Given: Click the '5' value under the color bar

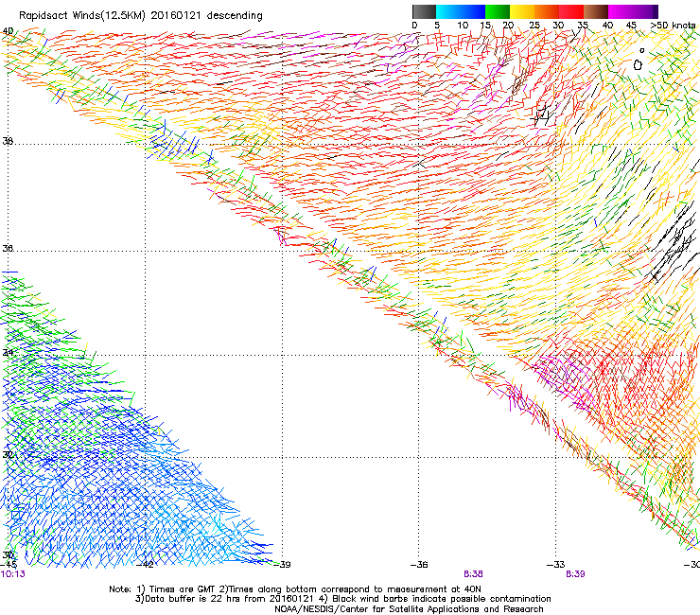Looking at the screenshot, I should [x=437, y=25].
